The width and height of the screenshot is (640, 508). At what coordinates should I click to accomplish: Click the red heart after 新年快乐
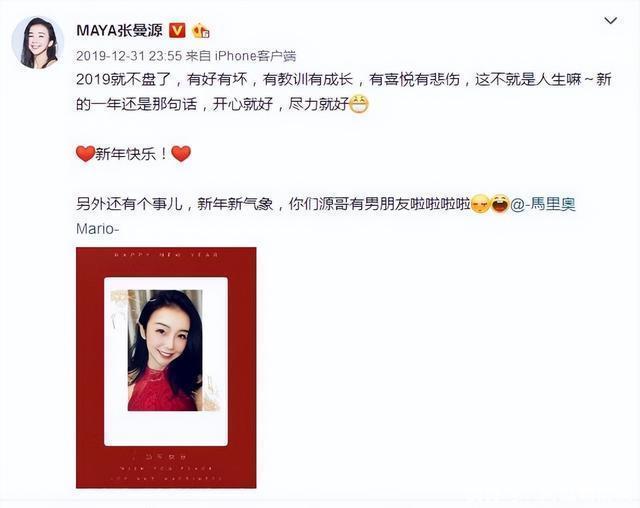click(181, 154)
